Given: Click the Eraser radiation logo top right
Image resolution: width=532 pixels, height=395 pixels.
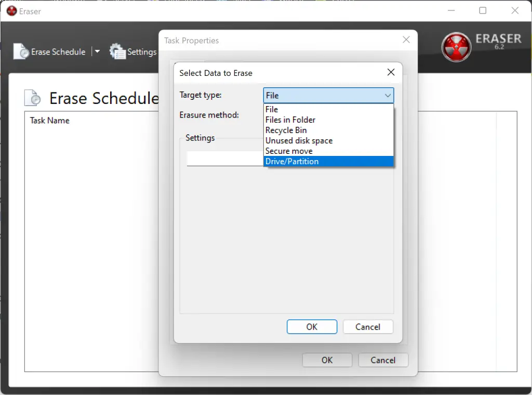Looking at the screenshot, I should pyautogui.click(x=456, y=46).
